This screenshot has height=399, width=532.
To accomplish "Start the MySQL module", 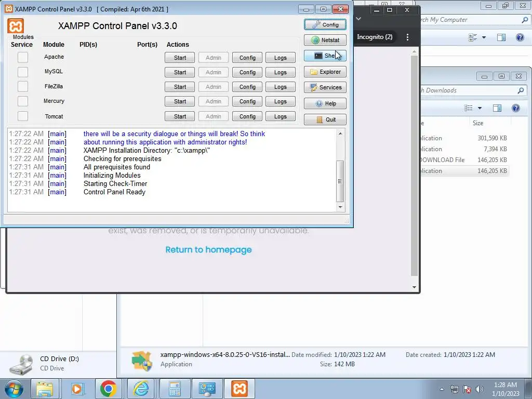I will click(x=180, y=72).
